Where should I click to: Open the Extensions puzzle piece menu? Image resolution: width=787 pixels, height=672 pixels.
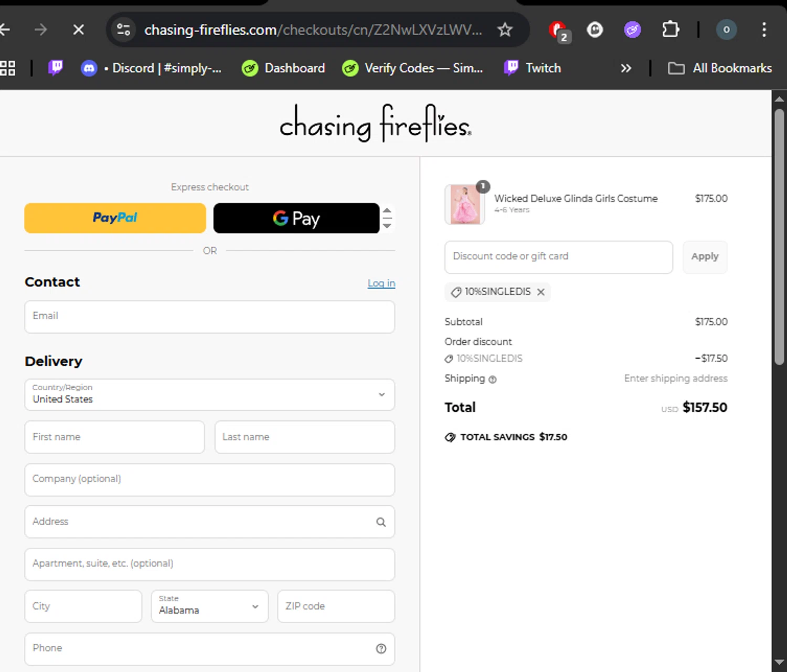671,29
